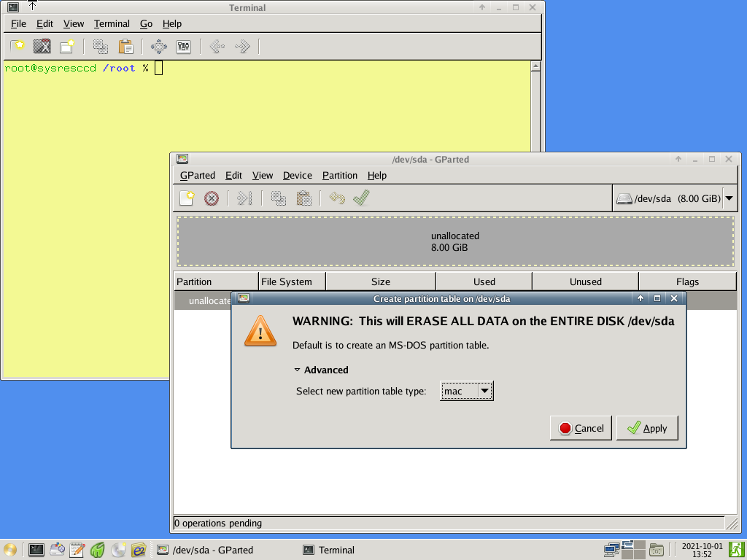This screenshot has width=747, height=560.
Task: Click Terminal scrollbar up arrow
Action: pos(535,66)
